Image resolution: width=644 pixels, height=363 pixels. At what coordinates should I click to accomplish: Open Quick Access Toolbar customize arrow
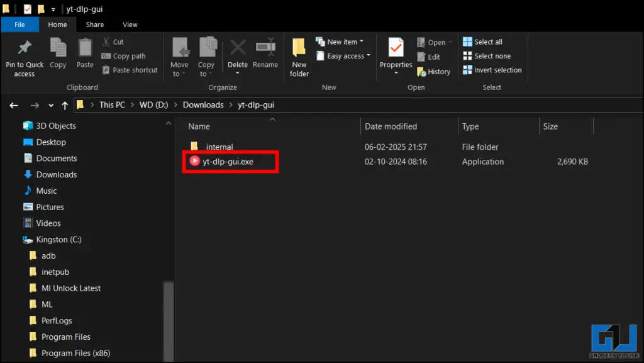(53, 9)
